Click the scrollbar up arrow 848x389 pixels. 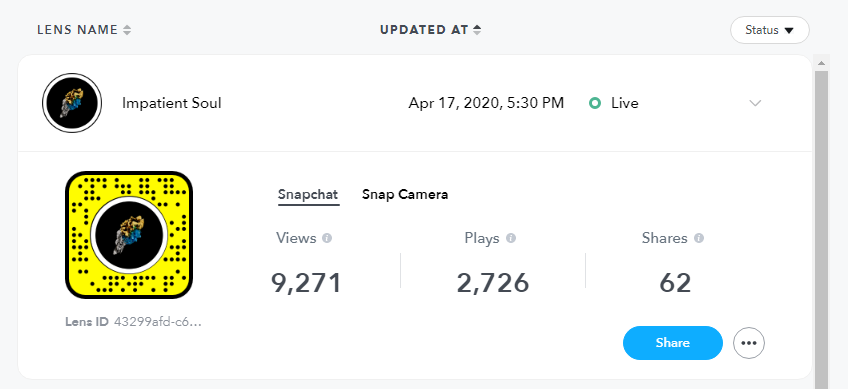(x=821, y=64)
